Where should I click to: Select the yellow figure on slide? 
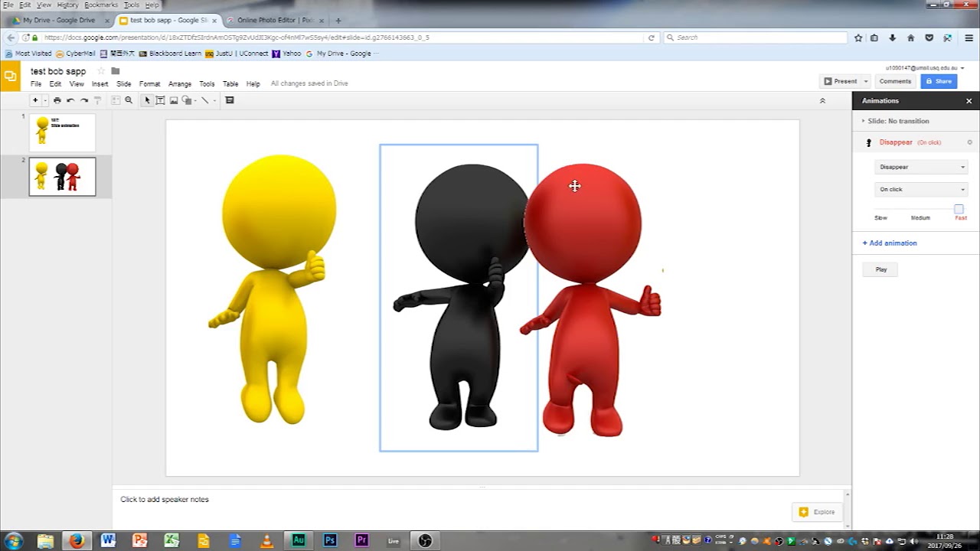pyautogui.click(x=273, y=289)
